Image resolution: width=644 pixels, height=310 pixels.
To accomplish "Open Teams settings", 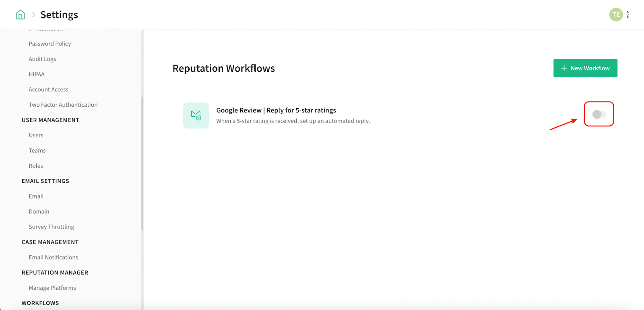I will pos(37,151).
